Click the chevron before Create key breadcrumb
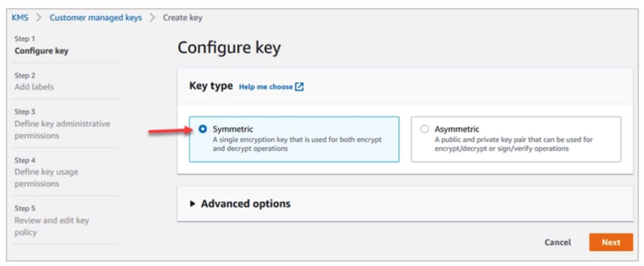 [x=152, y=18]
